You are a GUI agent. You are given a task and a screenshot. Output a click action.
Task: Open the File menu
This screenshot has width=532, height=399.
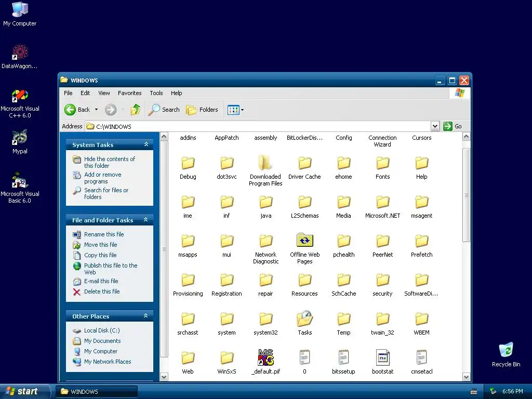68,93
